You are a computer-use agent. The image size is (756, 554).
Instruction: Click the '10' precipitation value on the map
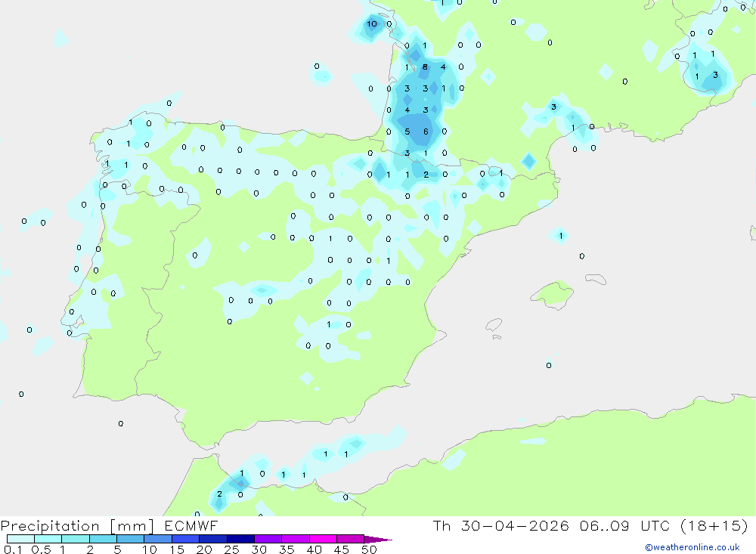click(x=372, y=23)
